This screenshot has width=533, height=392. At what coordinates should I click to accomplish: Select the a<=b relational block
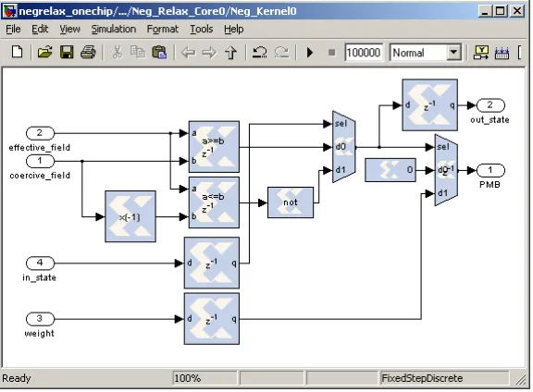[x=214, y=202]
